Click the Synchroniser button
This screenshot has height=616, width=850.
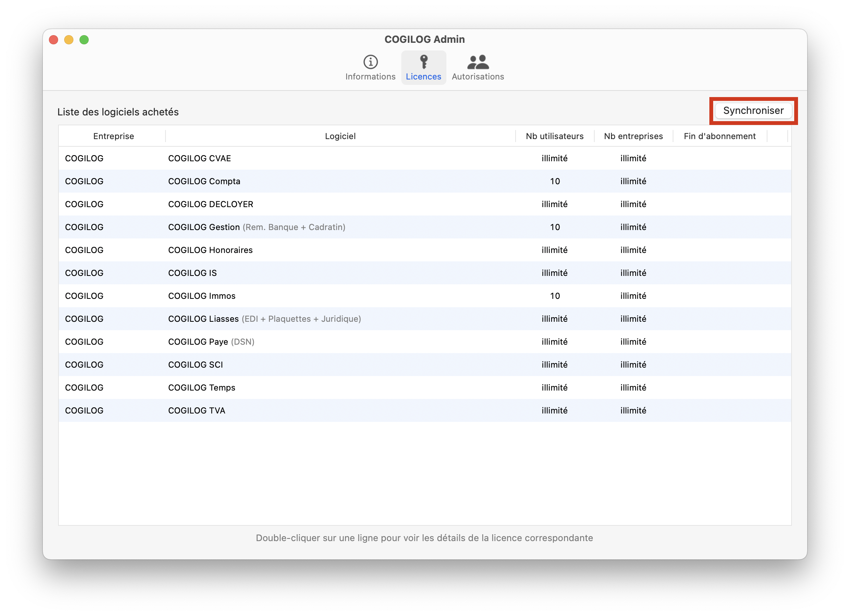tap(753, 110)
